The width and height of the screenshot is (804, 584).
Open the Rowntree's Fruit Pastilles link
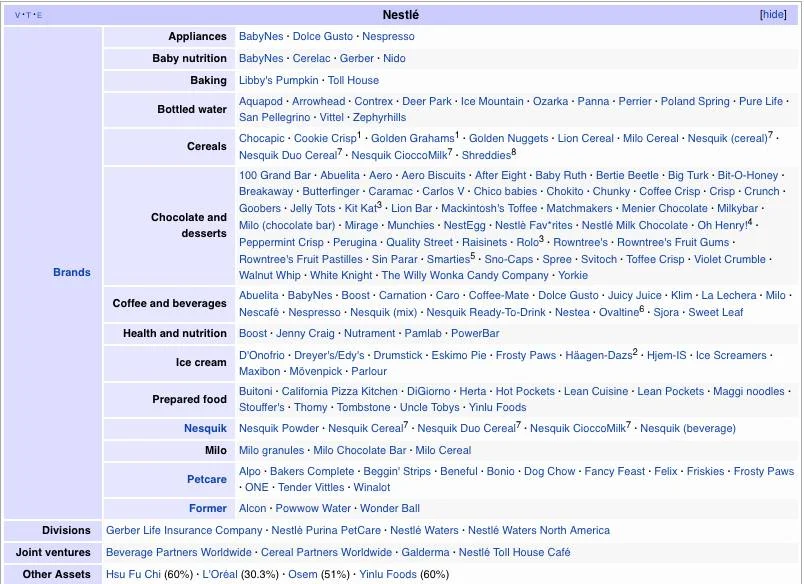(300, 259)
